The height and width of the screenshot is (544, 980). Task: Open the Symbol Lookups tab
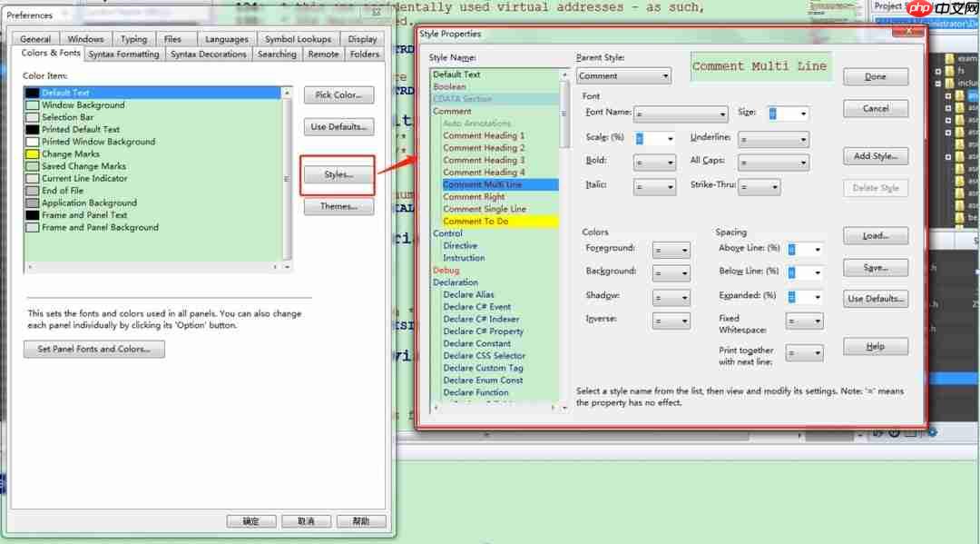click(x=299, y=39)
